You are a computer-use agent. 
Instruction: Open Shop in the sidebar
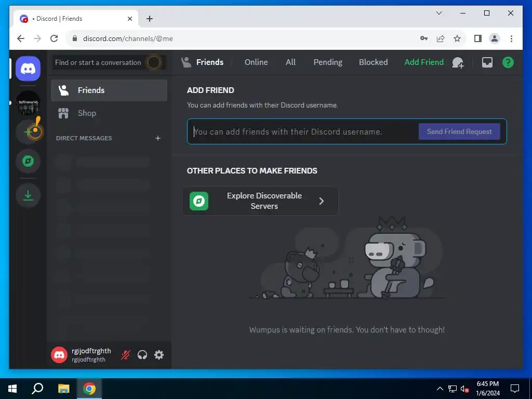(x=109, y=113)
